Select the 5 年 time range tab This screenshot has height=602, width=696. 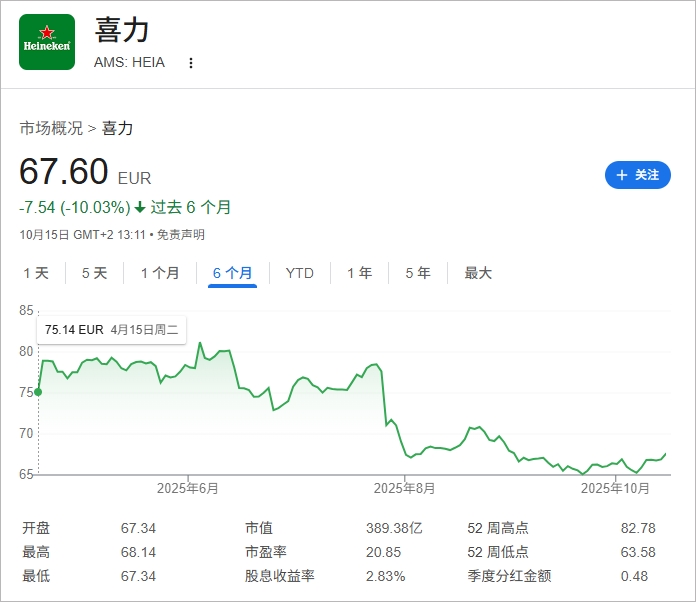(x=418, y=273)
